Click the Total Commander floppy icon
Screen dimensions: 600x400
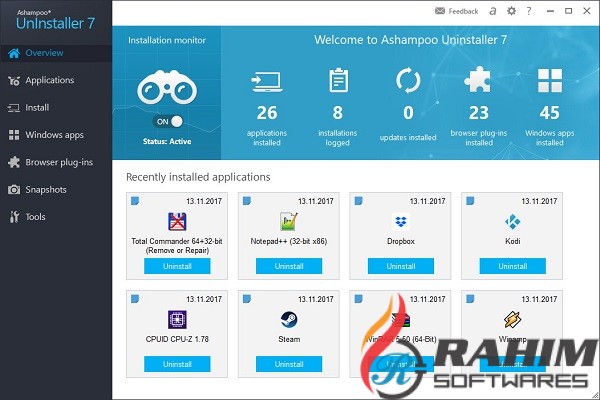click(x=177, y=222)
